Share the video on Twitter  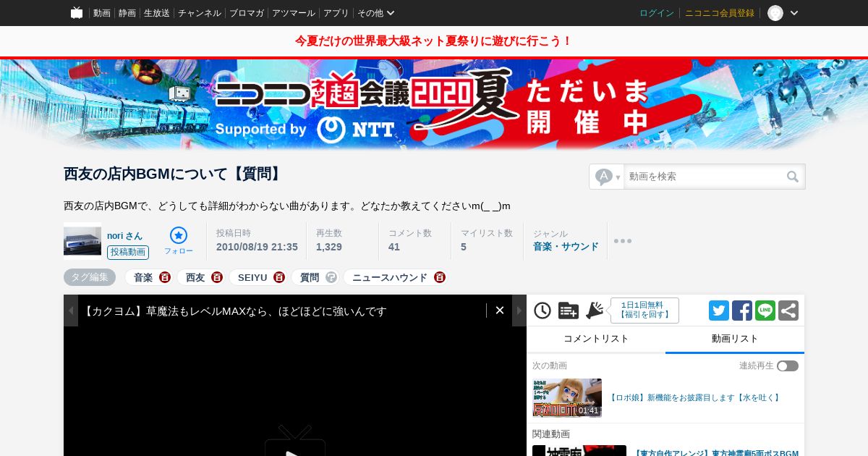(719, 311)
